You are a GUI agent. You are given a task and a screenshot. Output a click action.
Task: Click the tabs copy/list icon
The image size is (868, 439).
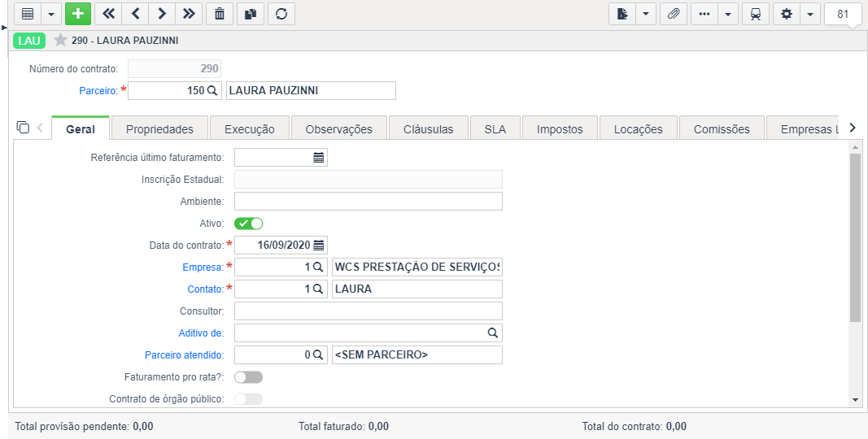click(x=23, y=127)
